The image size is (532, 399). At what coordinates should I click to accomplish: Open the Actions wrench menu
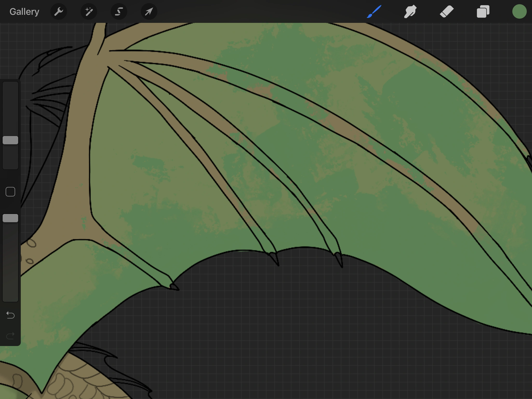pos(59,12)
